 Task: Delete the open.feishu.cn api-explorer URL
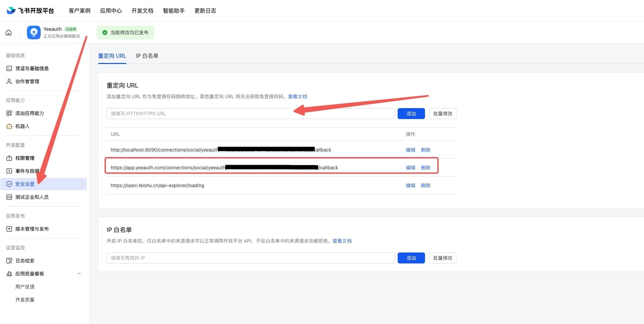(x=426, y=185)
